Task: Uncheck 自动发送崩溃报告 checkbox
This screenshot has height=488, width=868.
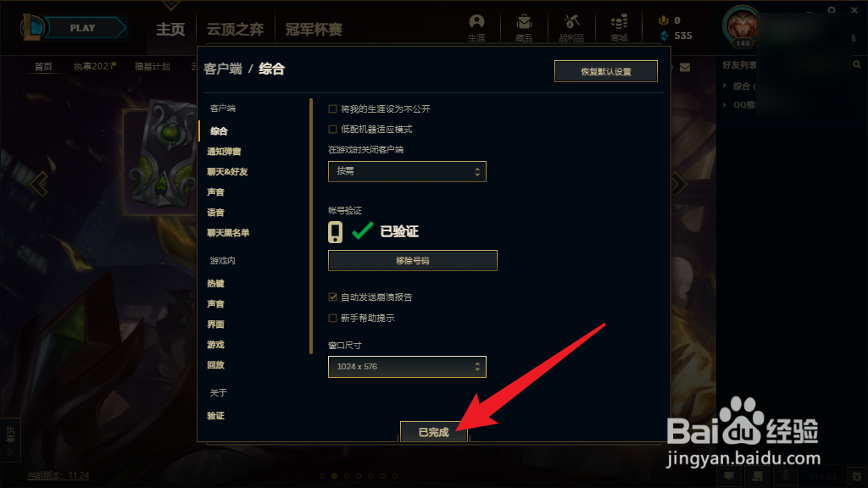Action: click(x=332, y=297)
